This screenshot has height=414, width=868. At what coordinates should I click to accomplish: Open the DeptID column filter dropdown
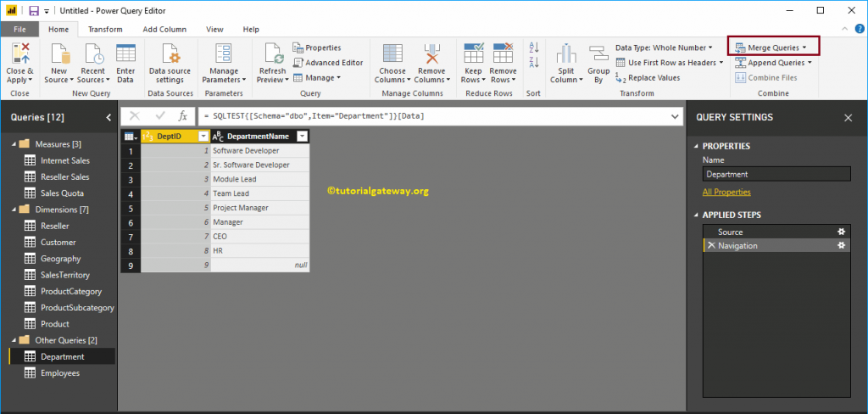[203, 137]
